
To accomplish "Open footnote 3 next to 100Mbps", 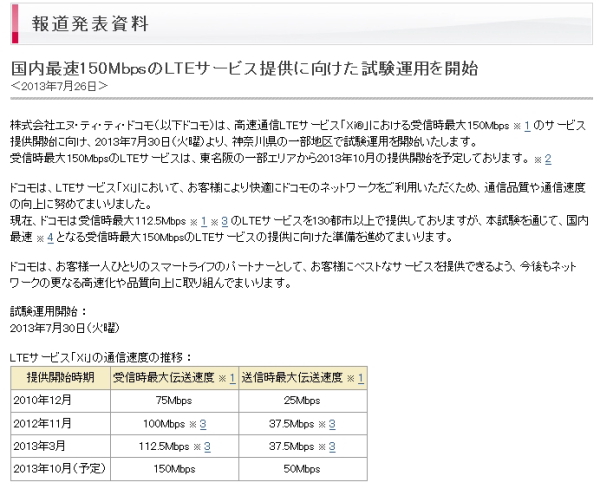I will [204, 423].
